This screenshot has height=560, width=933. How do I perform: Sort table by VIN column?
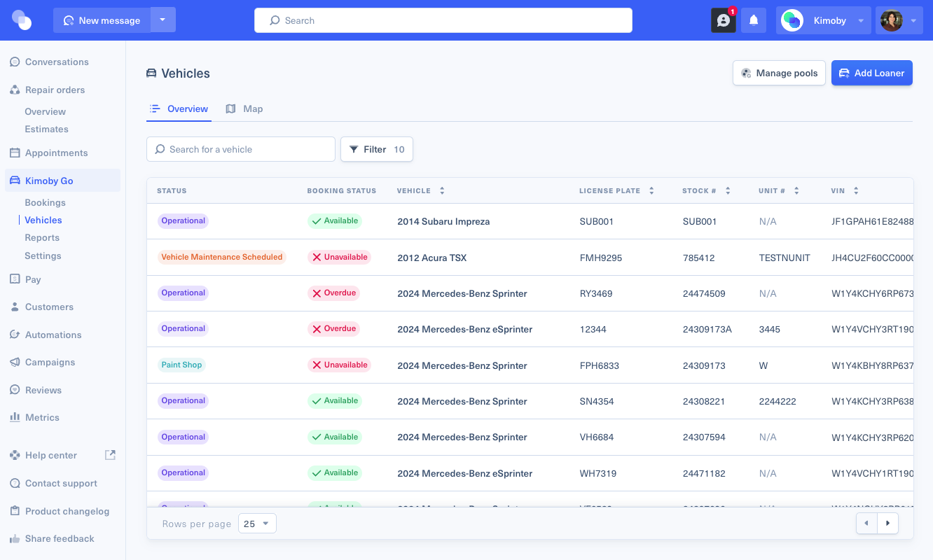pyautogui.click(x=856, y=191)
